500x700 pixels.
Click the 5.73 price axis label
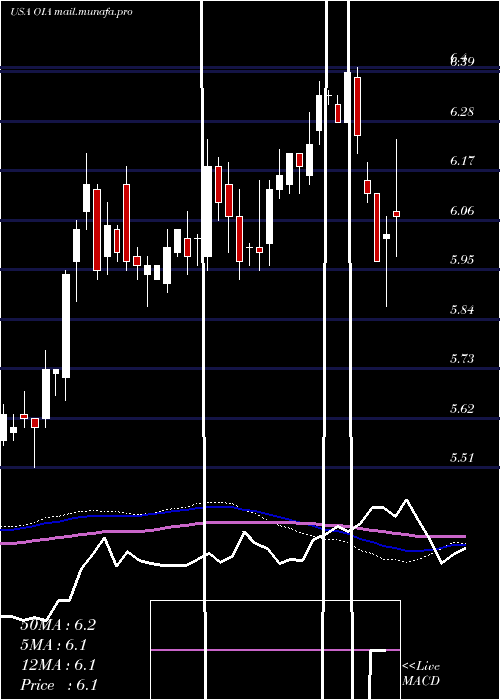click(x=462, y=358)
